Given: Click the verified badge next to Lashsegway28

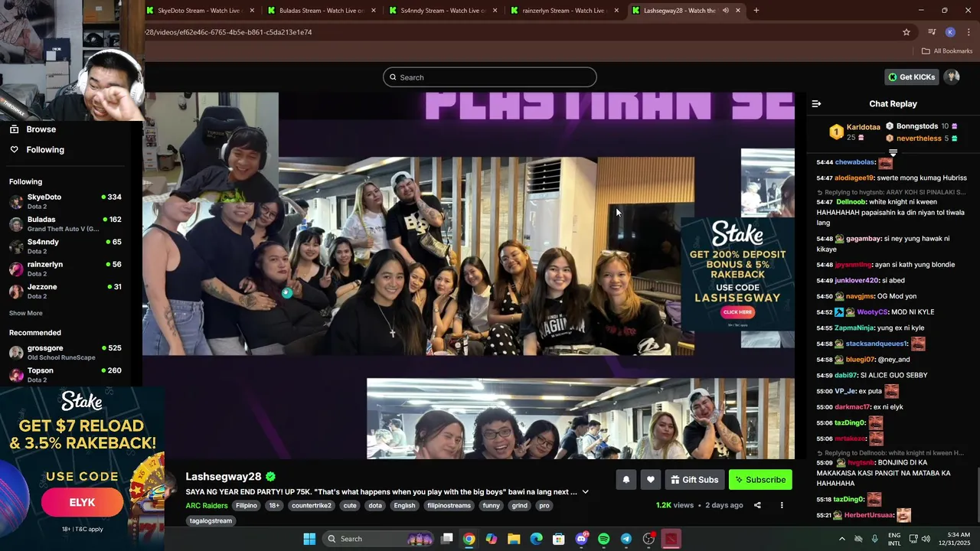Looking at the screenshot, I should pyautogui.click(x=270, y=477).
